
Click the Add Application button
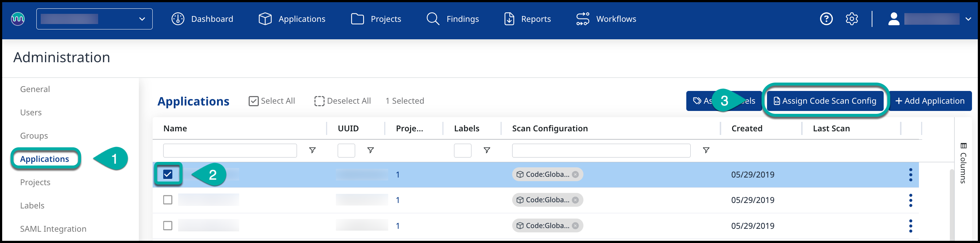pyautogui.click(x=930, y=101)
